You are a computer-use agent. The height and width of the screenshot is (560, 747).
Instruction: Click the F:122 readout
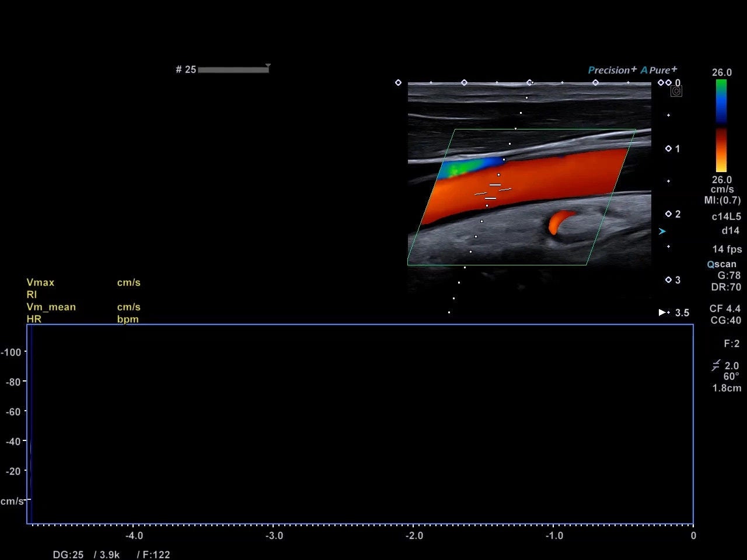156,555
